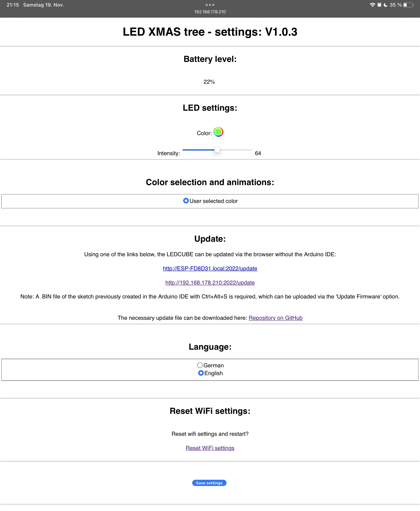Click the LED XMAS tree settings heading

(x=210, y=32)
